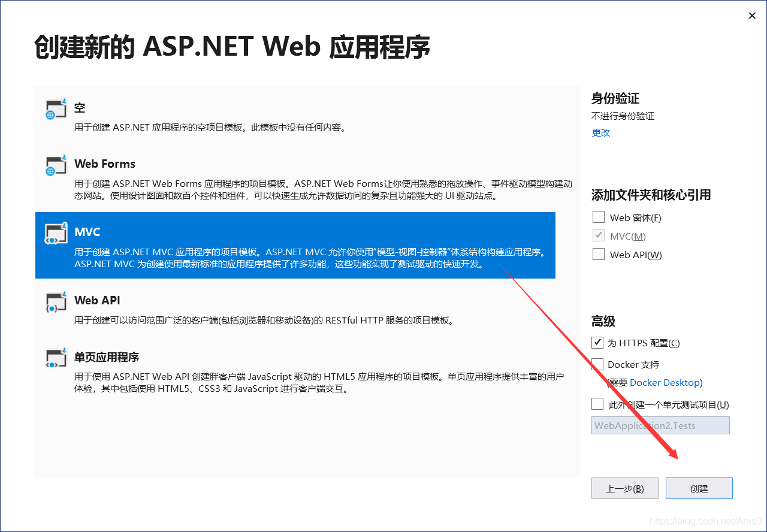
Task: Click the 创建新的 ASP.NET Web 应用程序 title
Action: pyautogui.click(x=232, y=48)
